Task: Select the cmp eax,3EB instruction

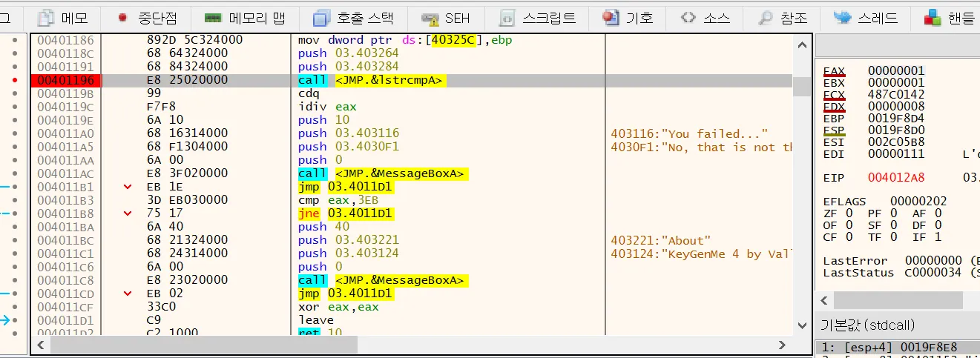Action: coord(337,200)
